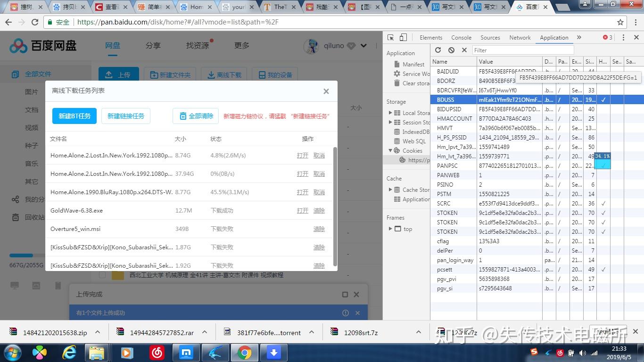Dismiss the 有1个文件上传成功 notification bar
The image size is (644, 362).
(357, 313)
